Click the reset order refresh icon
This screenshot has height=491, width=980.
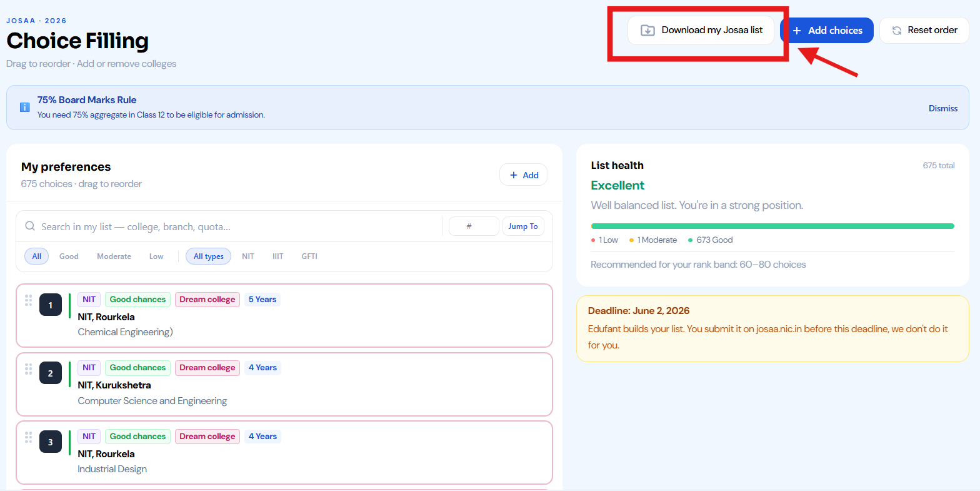[x=897, y=30]
